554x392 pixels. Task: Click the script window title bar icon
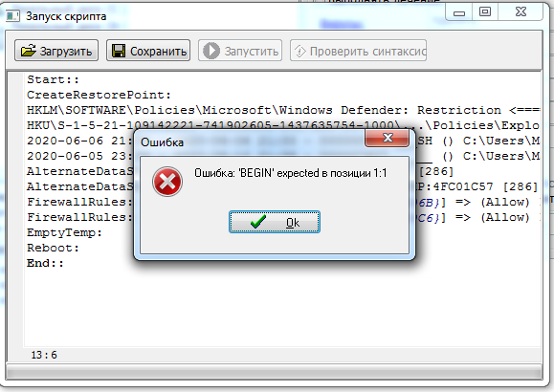coord(12,16)
